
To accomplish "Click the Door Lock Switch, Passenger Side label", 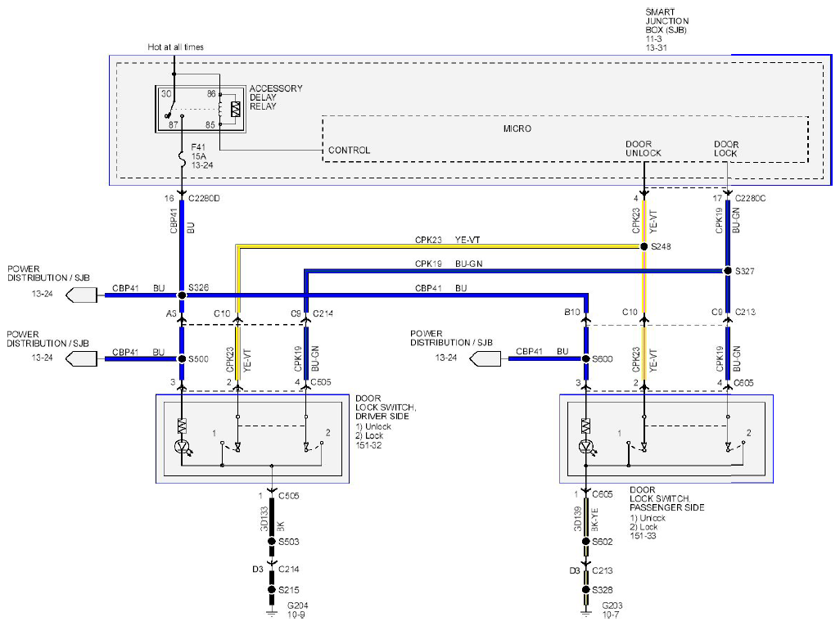I will point(666,498).
